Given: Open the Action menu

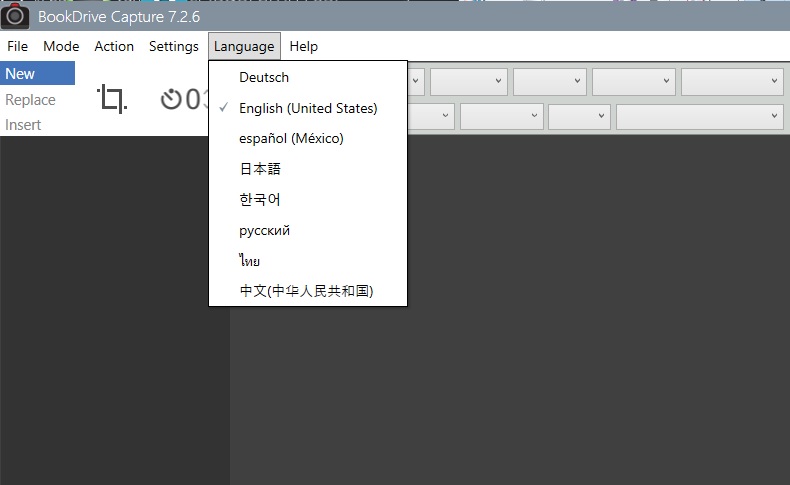Looking at the screenshot, I should (x=114, y=46).
